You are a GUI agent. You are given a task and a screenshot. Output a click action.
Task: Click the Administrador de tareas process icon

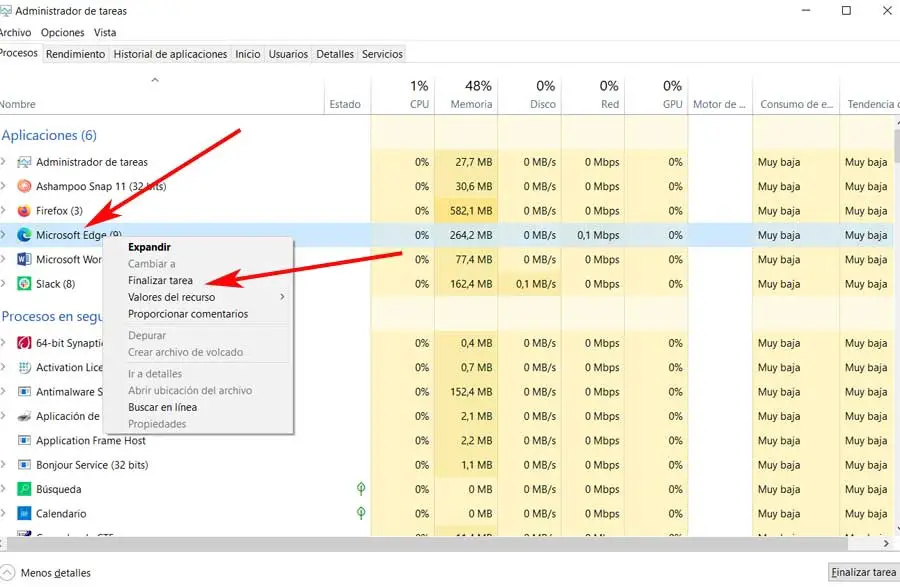(x=24, y=162)
